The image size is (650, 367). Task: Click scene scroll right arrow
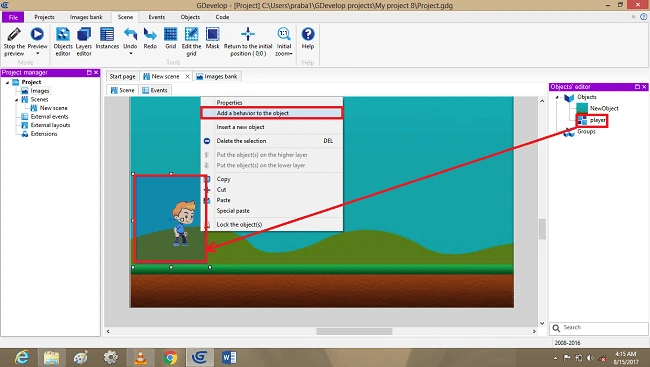point(534,331)
